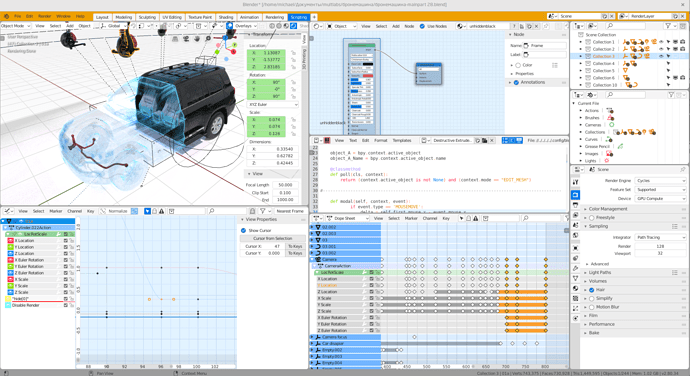This screenshot has width=690, height=376.
Task: Select the rendered viewport shading icon
Action: (x=294, y=26)
